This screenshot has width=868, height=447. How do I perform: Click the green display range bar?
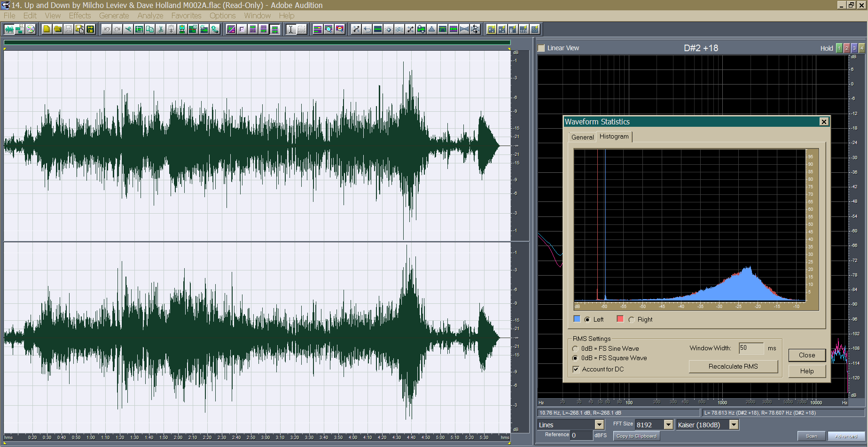coord(257,42)
